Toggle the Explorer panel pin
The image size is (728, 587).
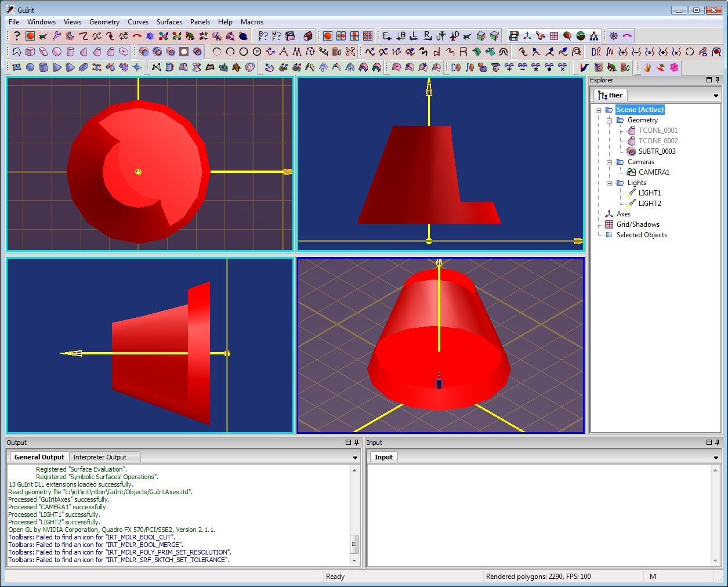tap(717, 80)
